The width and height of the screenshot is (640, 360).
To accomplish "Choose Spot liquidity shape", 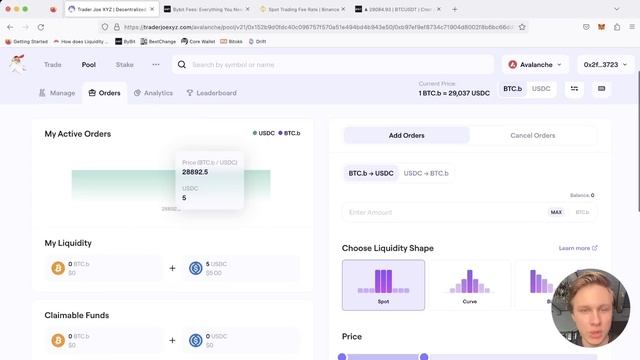I will coord(383,285).
